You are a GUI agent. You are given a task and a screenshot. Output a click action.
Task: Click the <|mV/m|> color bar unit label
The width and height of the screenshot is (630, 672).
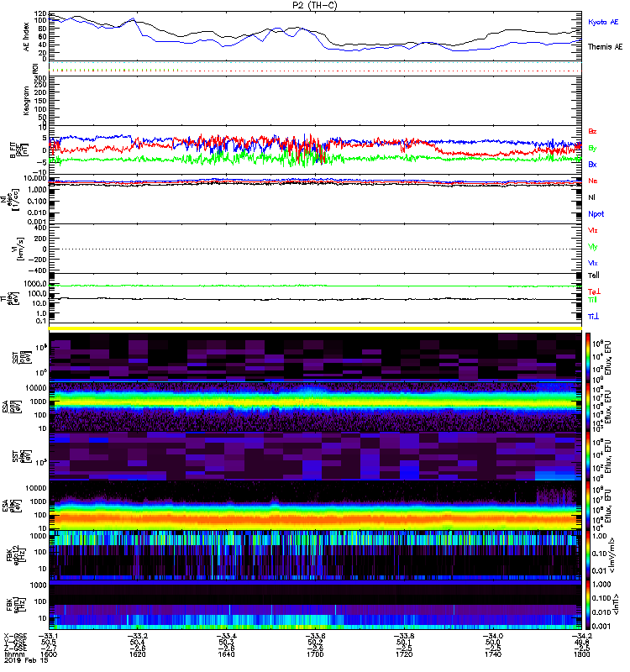click(612, 555)
